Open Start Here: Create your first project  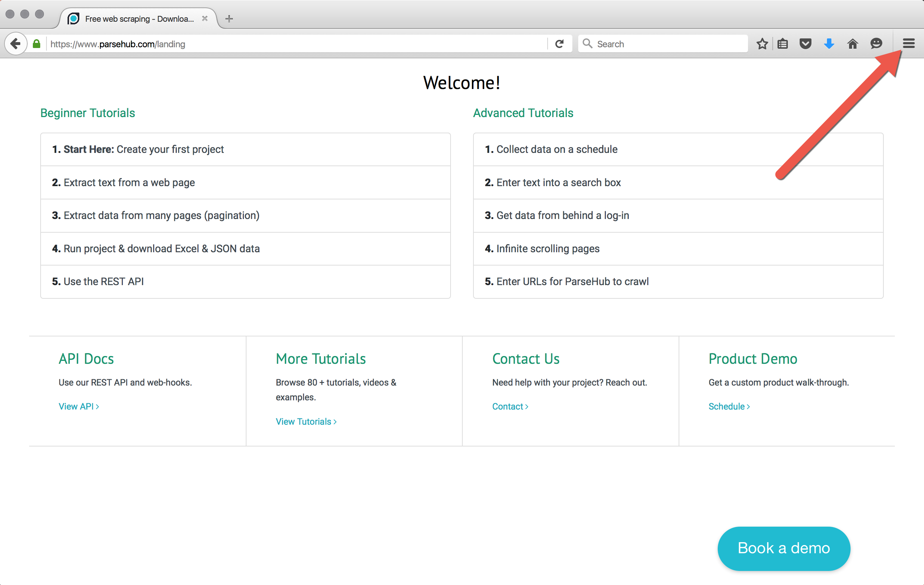245,150
